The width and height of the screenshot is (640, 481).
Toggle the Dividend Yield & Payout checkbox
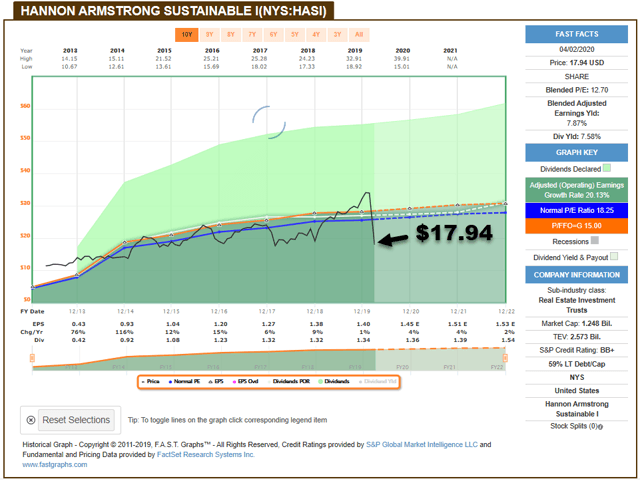[x=614, y=256]
